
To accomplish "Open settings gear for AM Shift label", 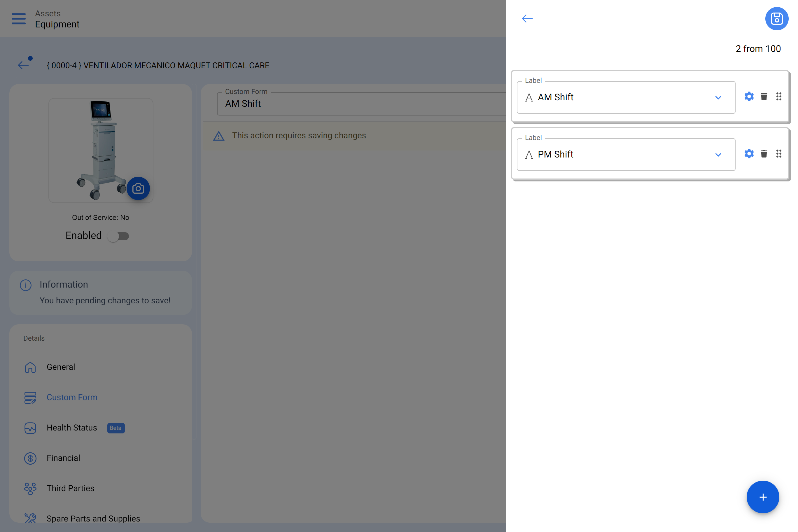I will point(749,97).
